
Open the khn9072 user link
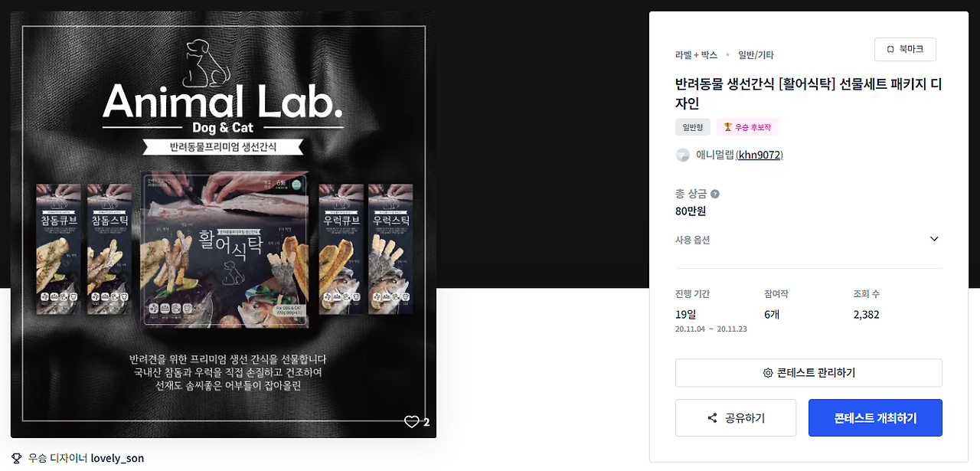(759, 155)
